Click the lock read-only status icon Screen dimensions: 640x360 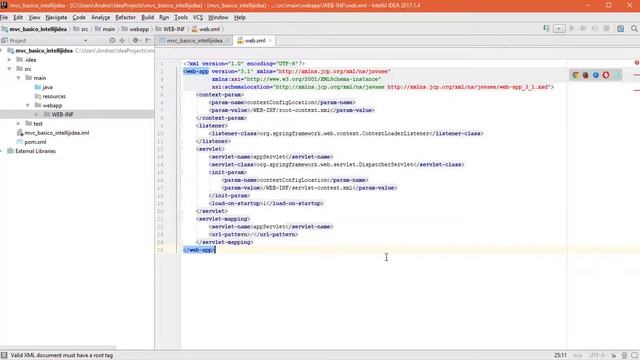pyautogui.click(x=613, y=356)
